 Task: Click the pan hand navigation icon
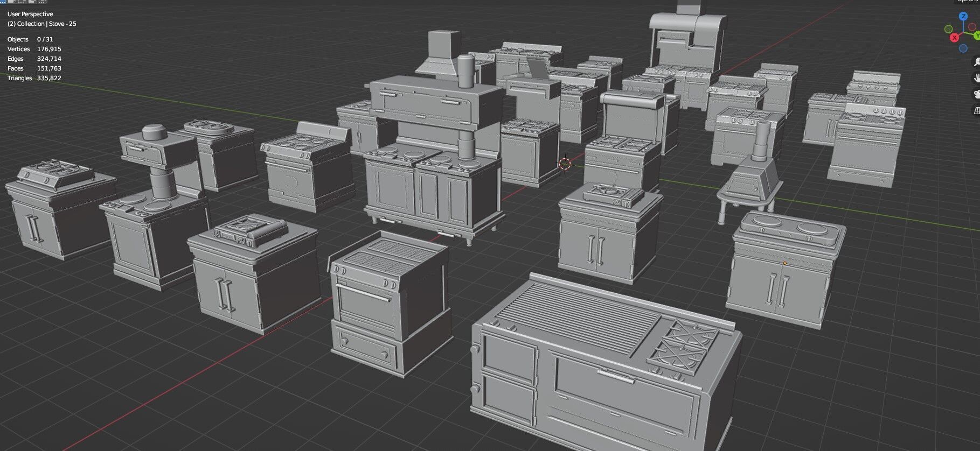pos(977,79)
